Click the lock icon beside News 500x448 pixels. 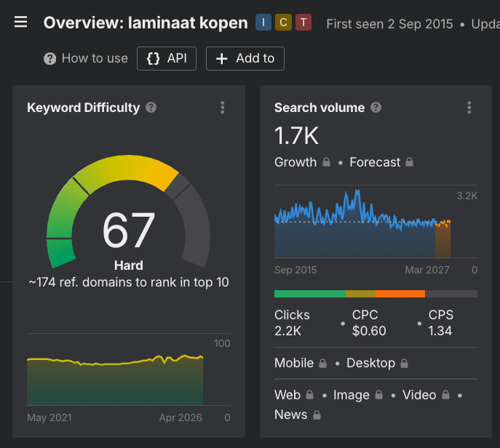(317, 415)
